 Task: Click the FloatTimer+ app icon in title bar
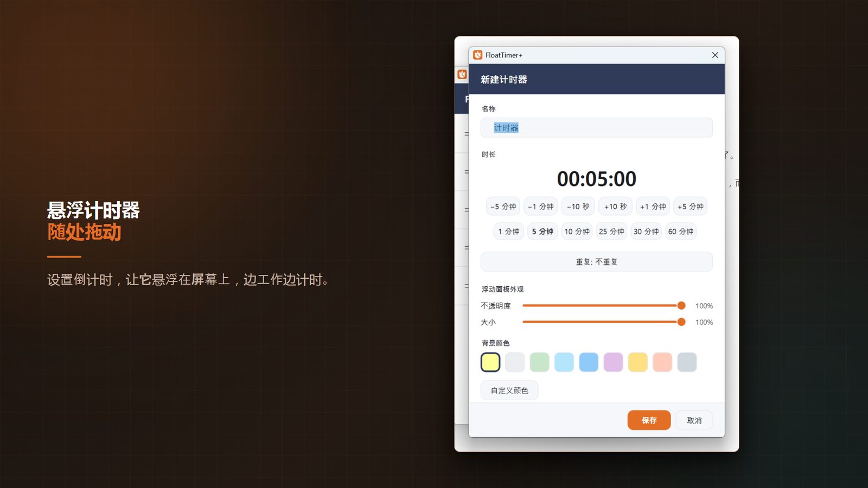coord(477,55)
